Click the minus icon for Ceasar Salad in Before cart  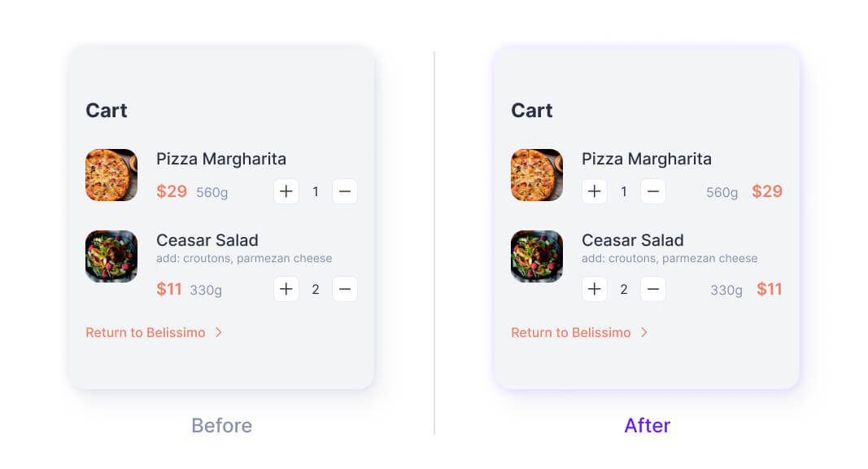tap(344, 289)
